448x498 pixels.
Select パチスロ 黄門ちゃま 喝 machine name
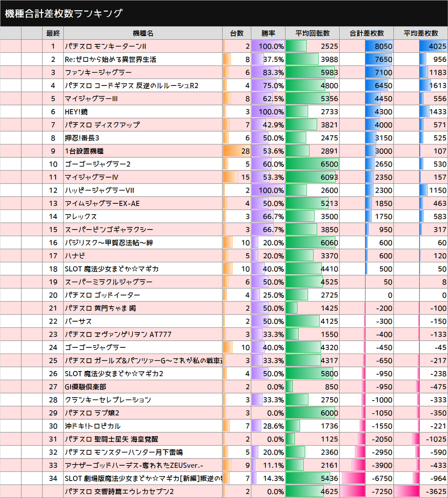click(100, 308)
